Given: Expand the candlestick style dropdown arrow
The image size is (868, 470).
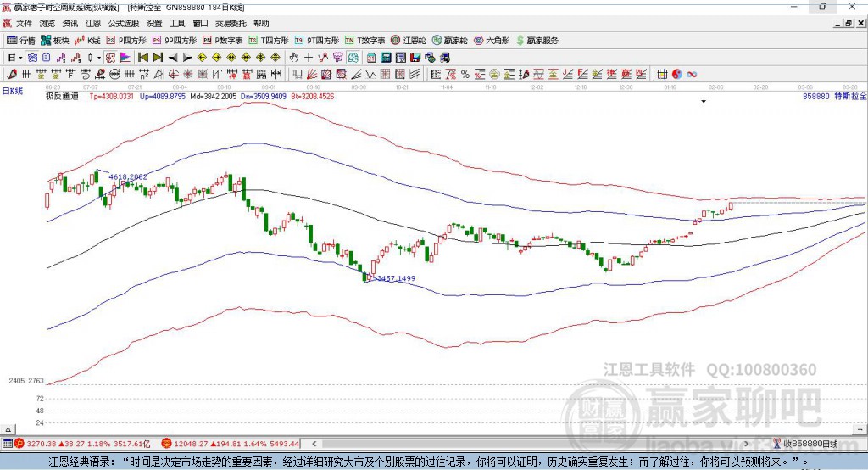Looking at the screenshot, I should 99,57.
